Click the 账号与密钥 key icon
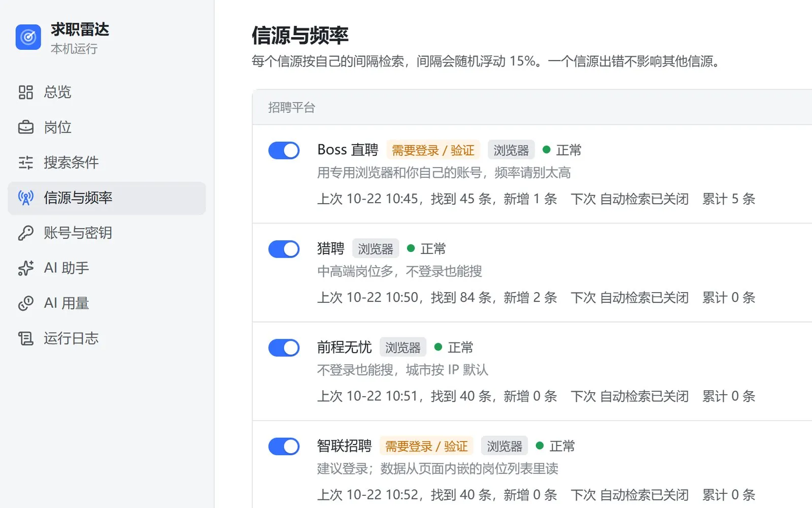The image size is (812, 508). click(26, 233)
